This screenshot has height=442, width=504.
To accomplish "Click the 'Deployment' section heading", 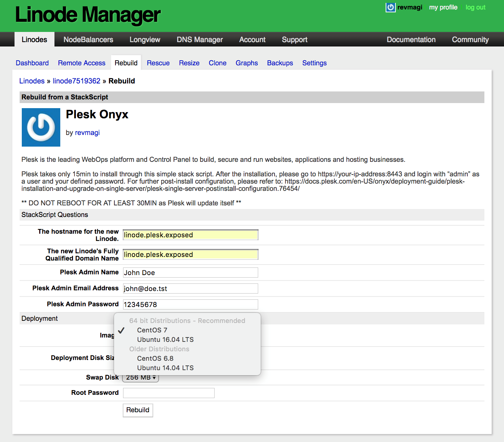I will pyautogui.click(x=40, y=318).
